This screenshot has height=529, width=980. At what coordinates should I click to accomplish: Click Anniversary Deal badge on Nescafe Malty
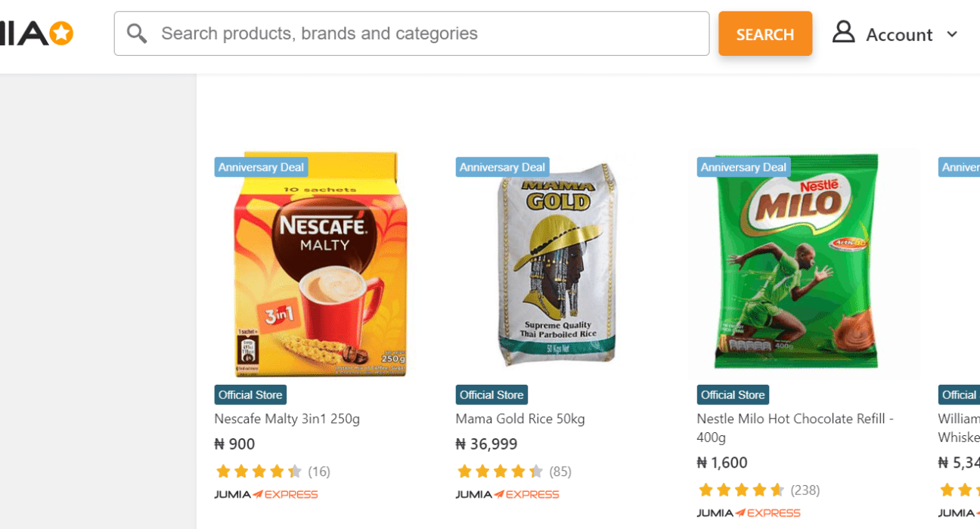pos(261,167)
